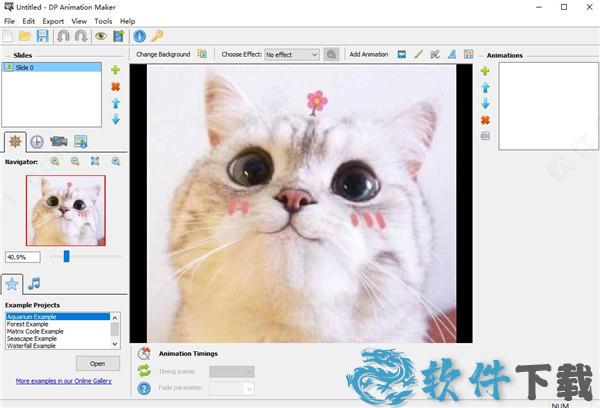Add an animation with the green plus in Animations

click(x=485, y=71)
